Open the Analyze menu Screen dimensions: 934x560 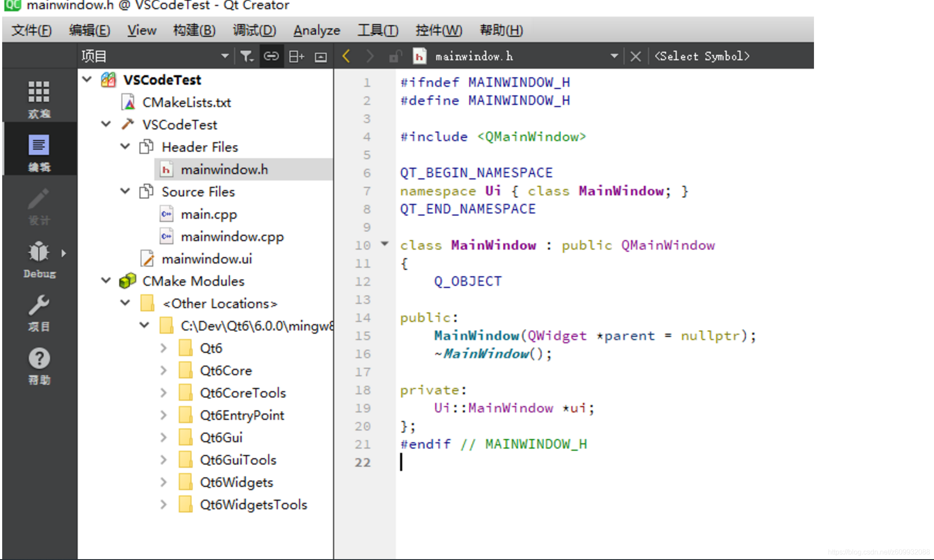click(x=316, y=30)
